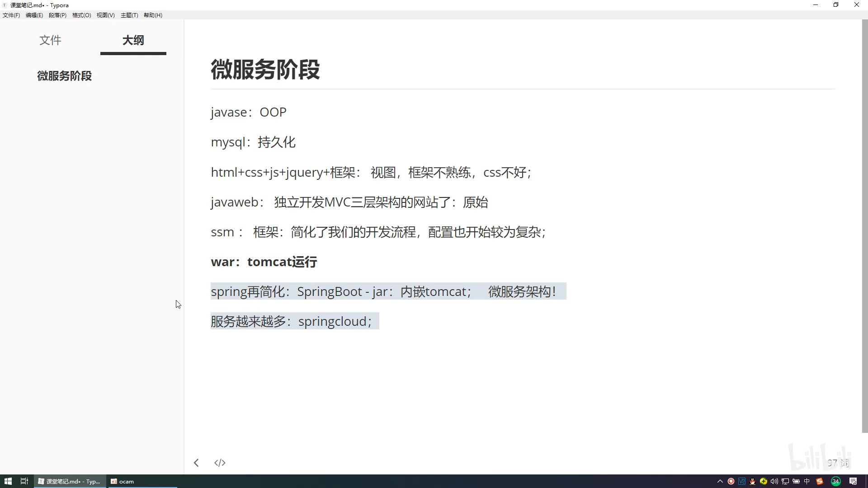Open the 段落(P) menu
Screen dimensions: 868x488
pyautogui.click(x=57, y=15)
